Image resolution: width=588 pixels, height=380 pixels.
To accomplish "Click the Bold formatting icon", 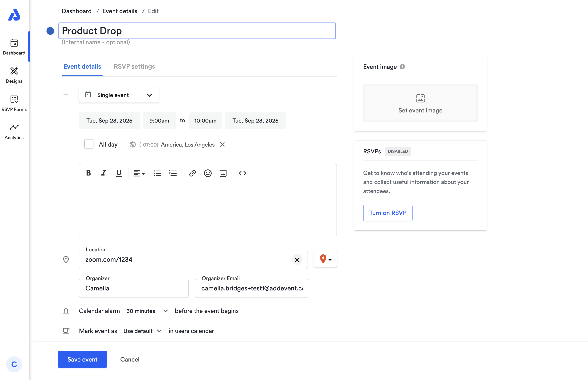I will [88, 173].
